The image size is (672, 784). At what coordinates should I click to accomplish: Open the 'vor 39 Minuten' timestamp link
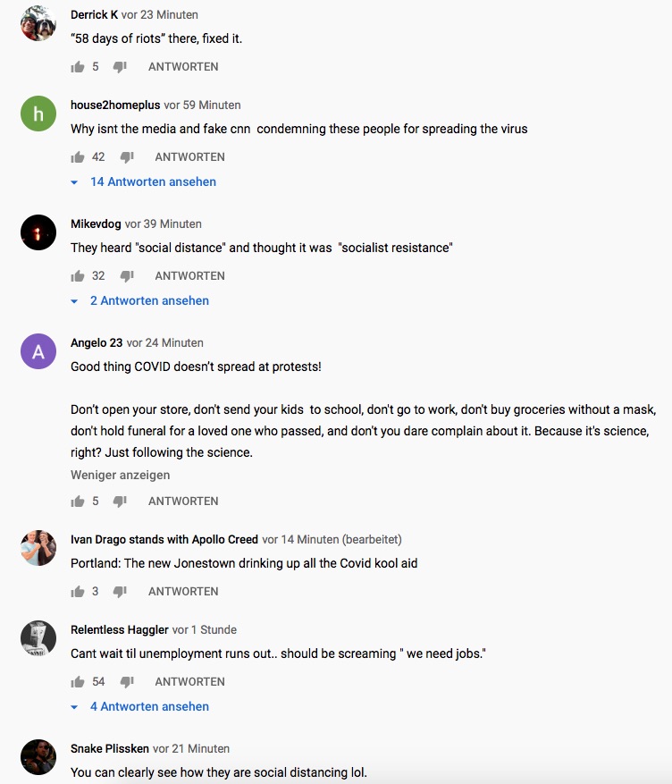click(164, 224)
